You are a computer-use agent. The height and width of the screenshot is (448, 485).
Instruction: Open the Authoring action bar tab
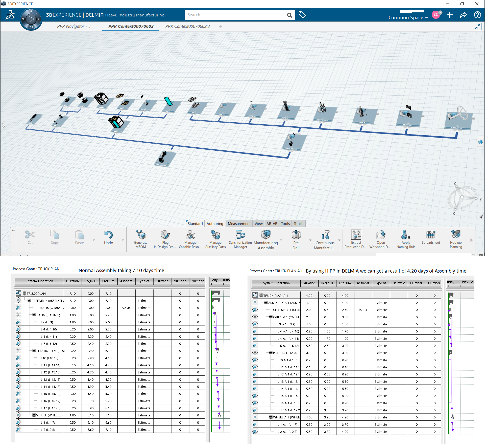pyautogui.click(x=215, y=223)
